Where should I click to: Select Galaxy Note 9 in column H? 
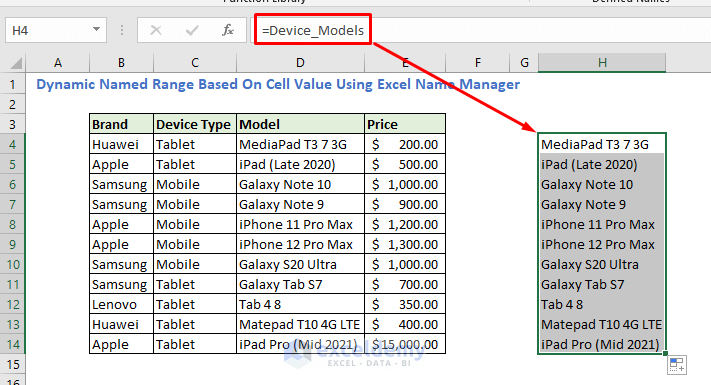[602, 205]
